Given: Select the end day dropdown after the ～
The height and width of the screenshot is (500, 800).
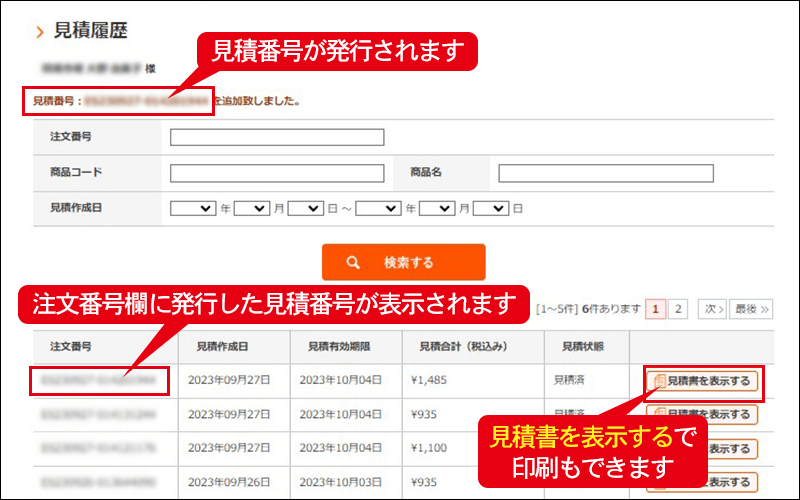Looking at the screenshot, I should click(492, 208).
